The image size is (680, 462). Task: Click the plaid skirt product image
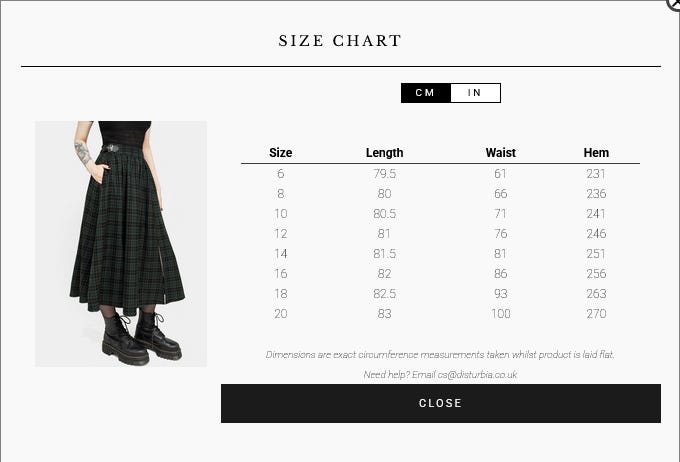click(121, 244)
